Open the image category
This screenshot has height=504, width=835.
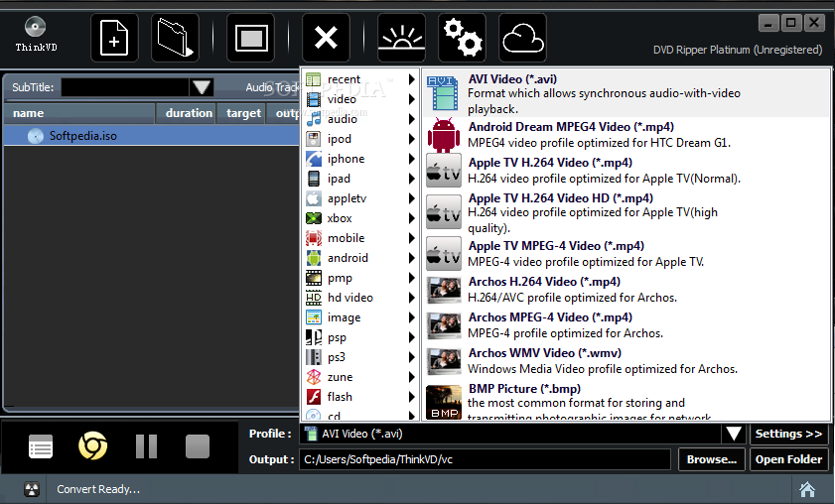(x=360, y=317)
